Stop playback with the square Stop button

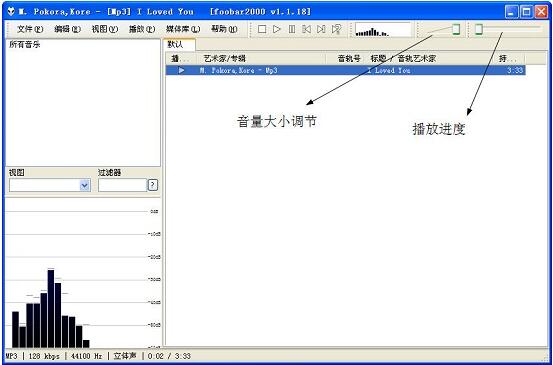(x=262, y=29)
